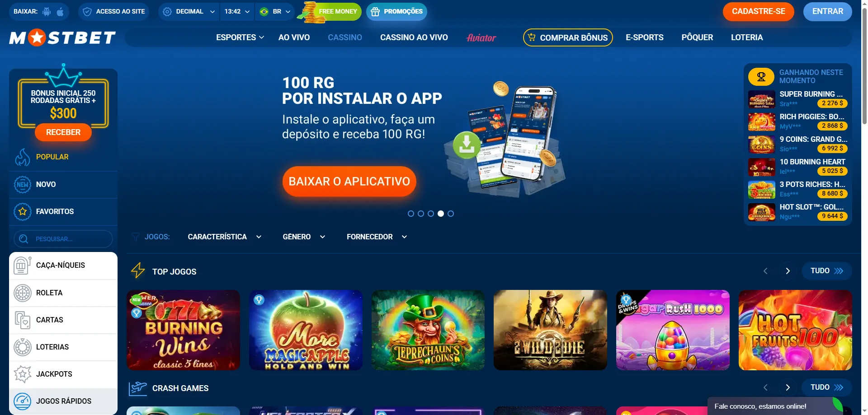Open the Popular games flame icon
This screenshot has width=868, height=415.
pos(23,157)
